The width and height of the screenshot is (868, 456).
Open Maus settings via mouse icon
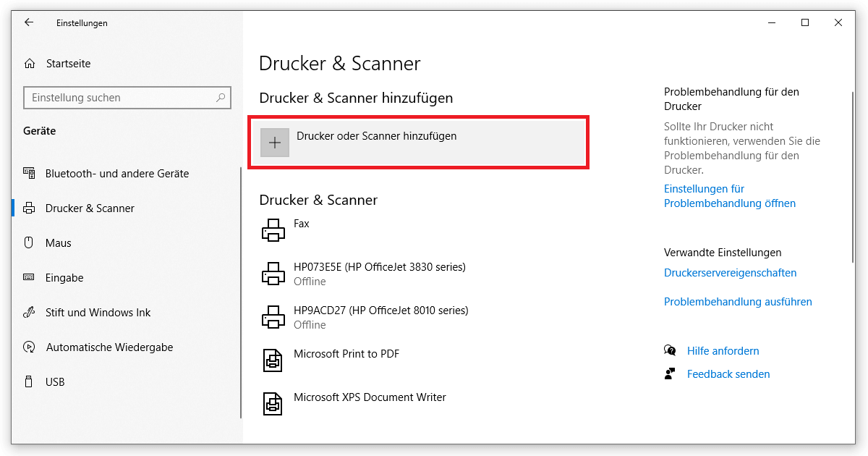[x=30, y=242]
